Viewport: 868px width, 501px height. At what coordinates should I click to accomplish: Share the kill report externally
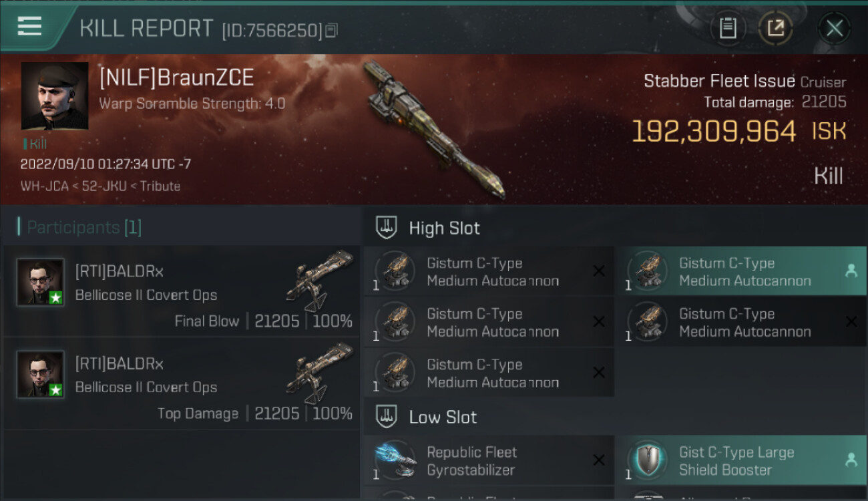coord(775,28)
